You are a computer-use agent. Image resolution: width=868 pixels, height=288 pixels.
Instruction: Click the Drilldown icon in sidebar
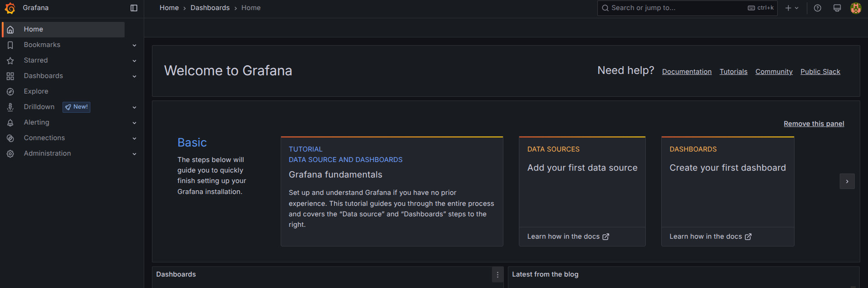click(10, 107)
